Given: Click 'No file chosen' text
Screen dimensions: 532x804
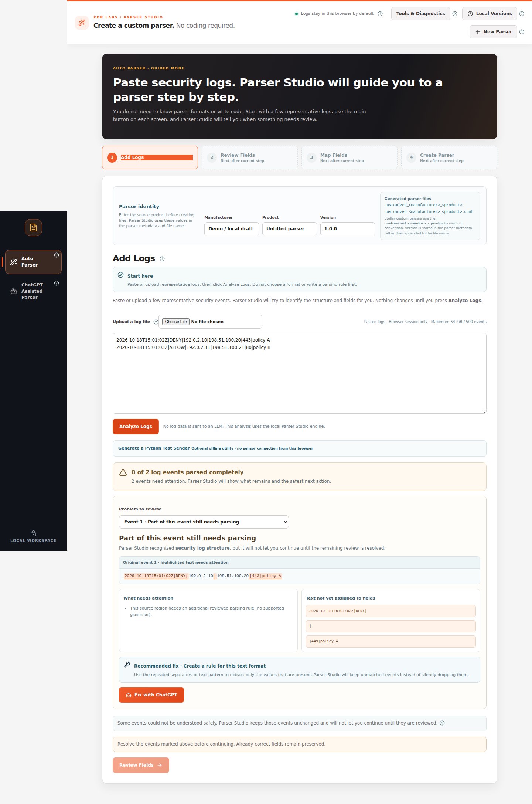Looking at the screenshot, I should [207, 322].
